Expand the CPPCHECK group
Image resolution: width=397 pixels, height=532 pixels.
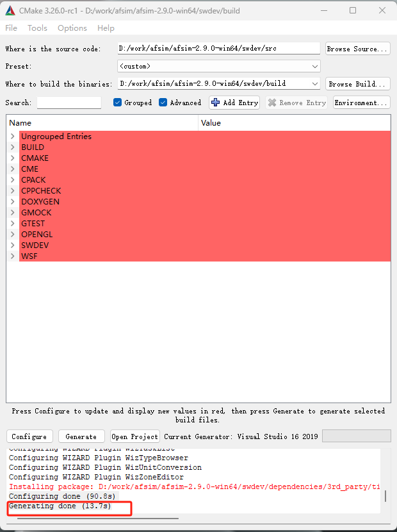coord(13,190)
